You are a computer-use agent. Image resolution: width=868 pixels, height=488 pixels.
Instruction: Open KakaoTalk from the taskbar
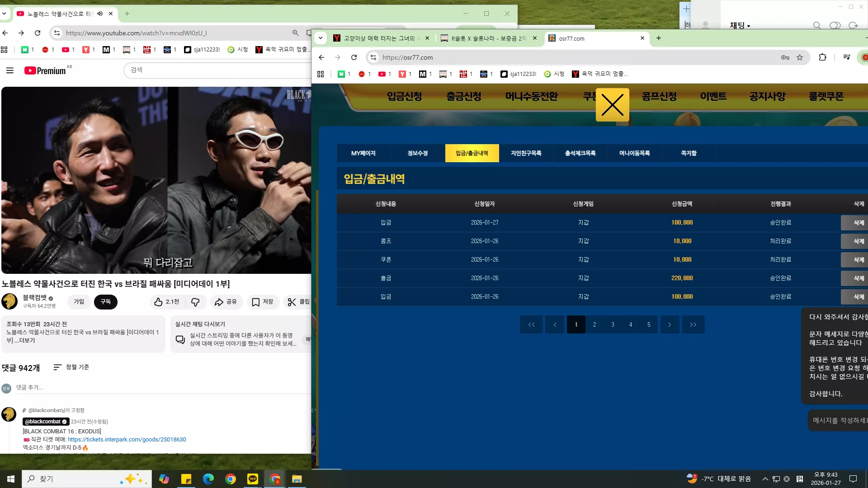coord(253,479)
